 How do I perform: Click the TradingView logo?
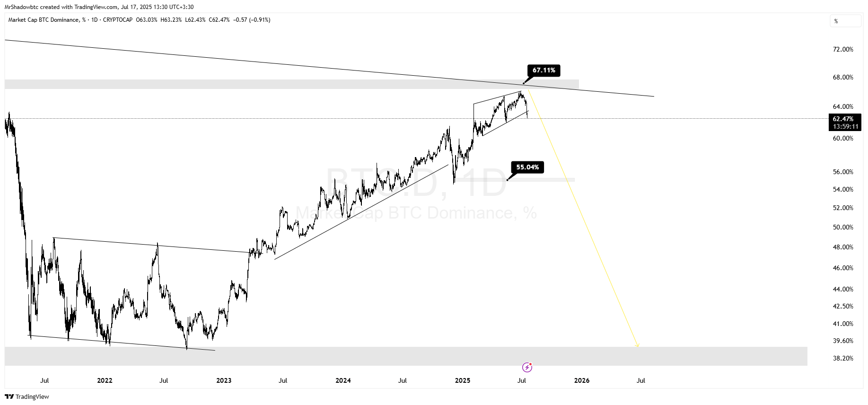click(x=27, y=396)
